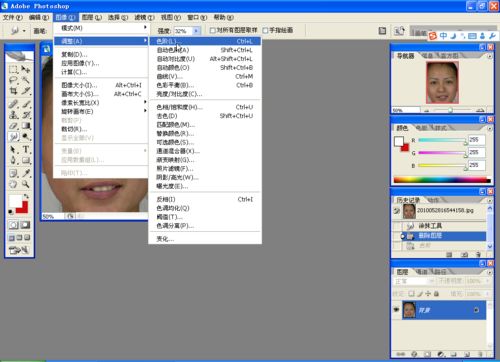This screenshot has width=500, height=362.
Task: Select the Slice tool
Action: 26,91
